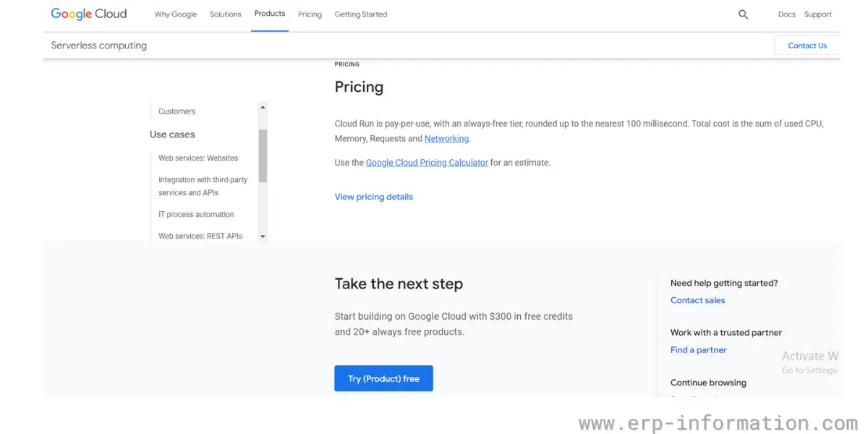Click the sidebar scrollbar thumb
The height and width of the screenshot is (434, 868).
[263, 156]
